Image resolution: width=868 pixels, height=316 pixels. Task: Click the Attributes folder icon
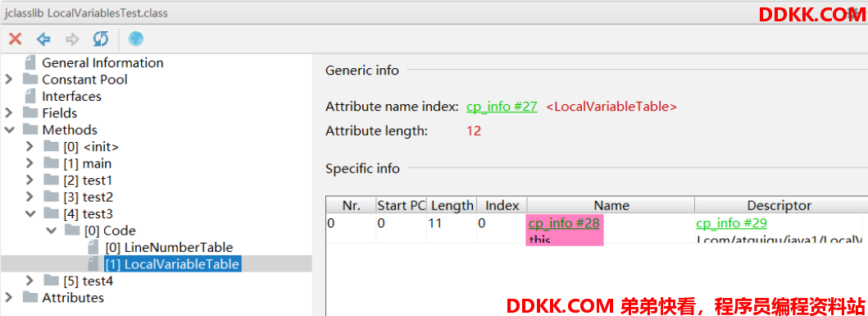[x=30, y=298]
